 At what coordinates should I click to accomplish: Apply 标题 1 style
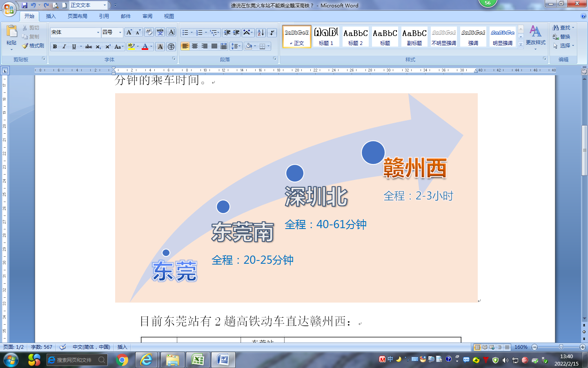[x=326, y=36]
